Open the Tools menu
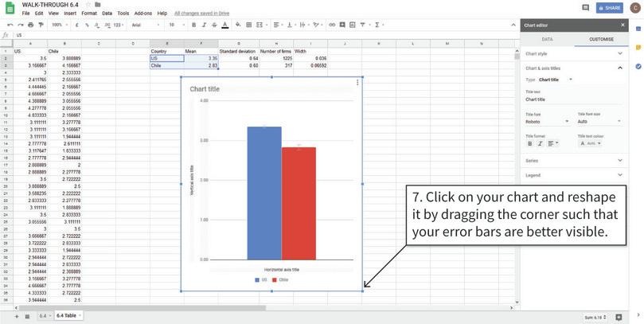644x324 pixels. coord(123,14)
